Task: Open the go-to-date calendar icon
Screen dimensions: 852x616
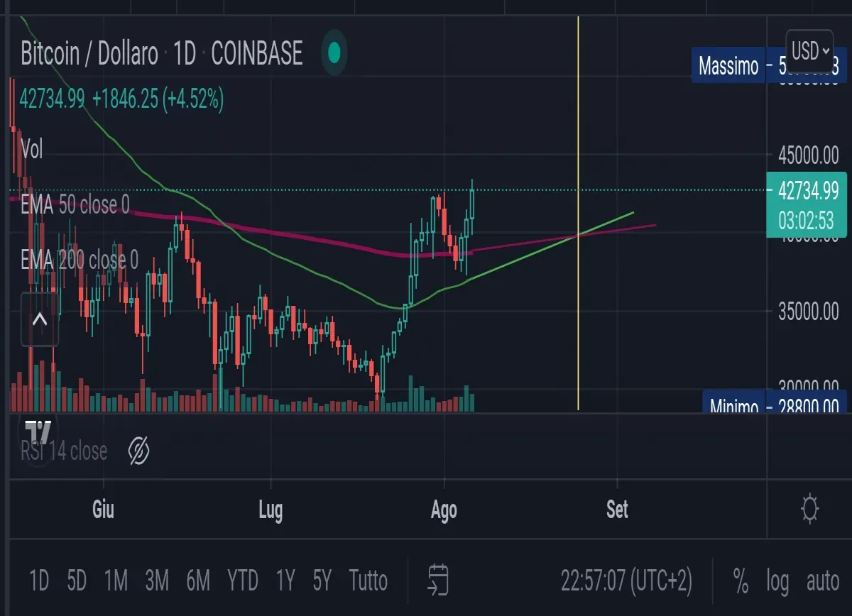Action: [438, 581]
